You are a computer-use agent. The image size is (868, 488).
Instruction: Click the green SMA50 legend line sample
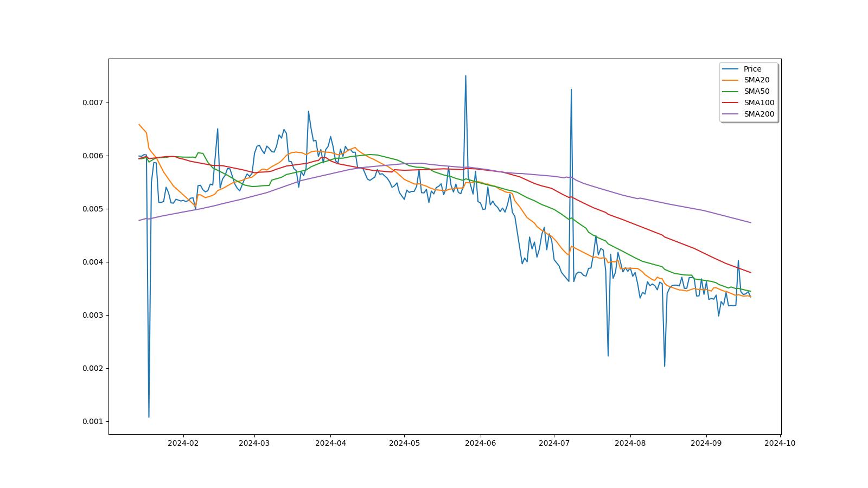click(x=731, y=92)
